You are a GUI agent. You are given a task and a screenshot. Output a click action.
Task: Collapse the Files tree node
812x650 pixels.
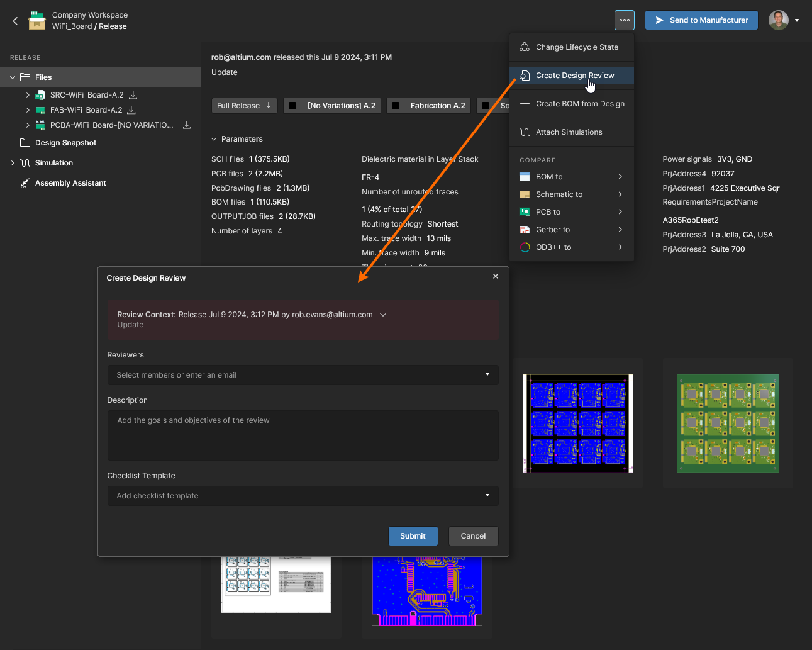point(13,77)
